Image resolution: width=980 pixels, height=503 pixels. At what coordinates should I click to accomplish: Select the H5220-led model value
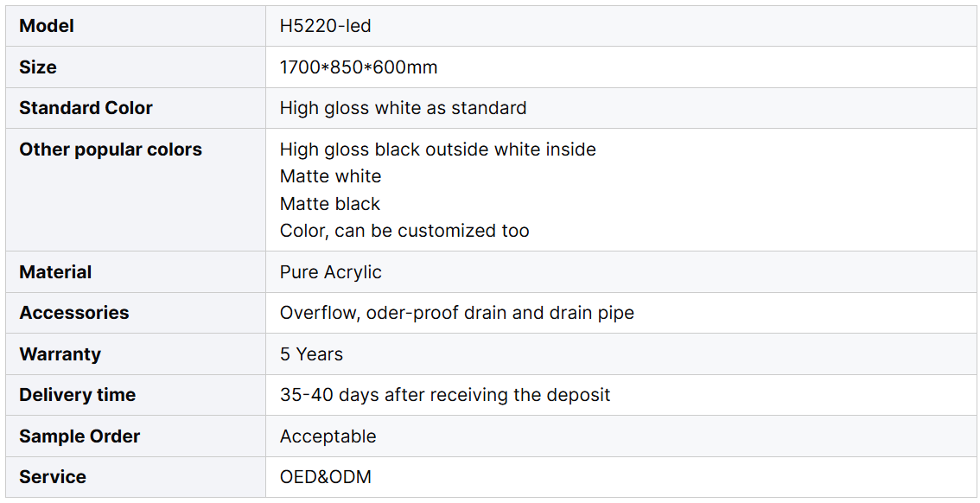[x=325, y=26]
